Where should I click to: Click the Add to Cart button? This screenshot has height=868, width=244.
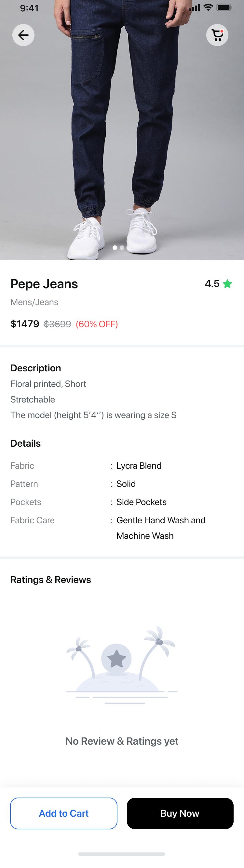coord(64,813)
